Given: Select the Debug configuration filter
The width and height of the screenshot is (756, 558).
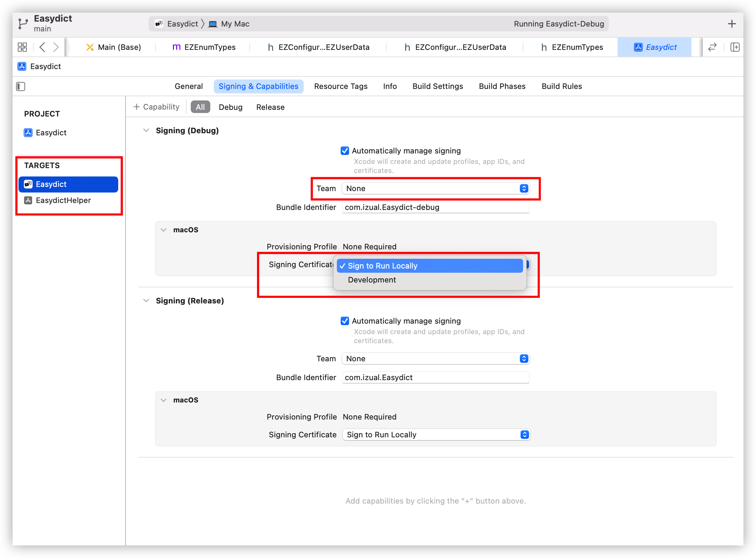Looking at the screenshot, I should click(x=230, y=107).
